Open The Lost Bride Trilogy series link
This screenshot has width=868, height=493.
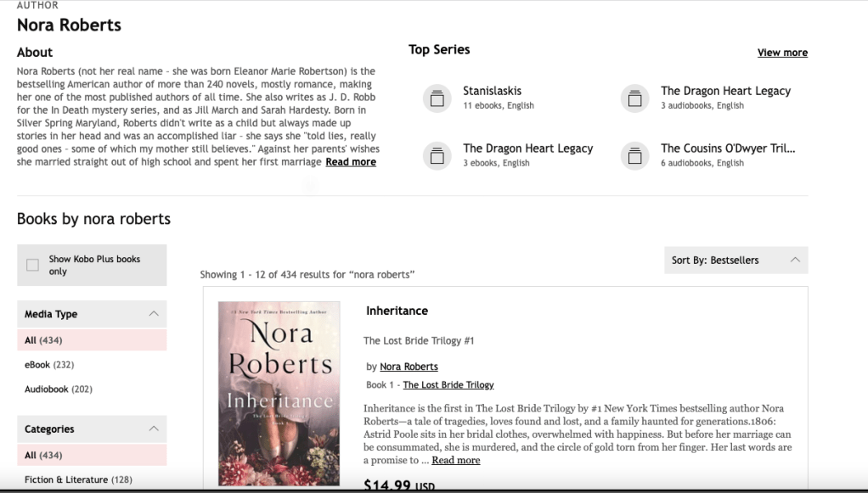[448, 385]
